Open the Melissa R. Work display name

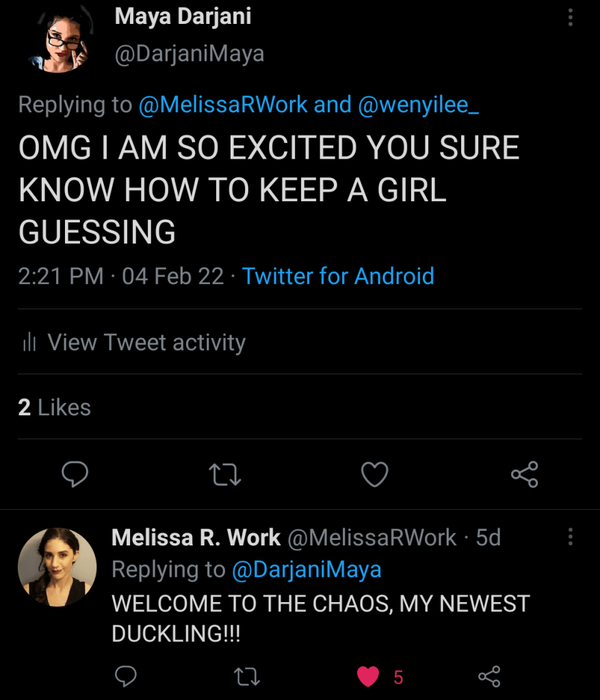pyautogui.click(x=196, y=538)
